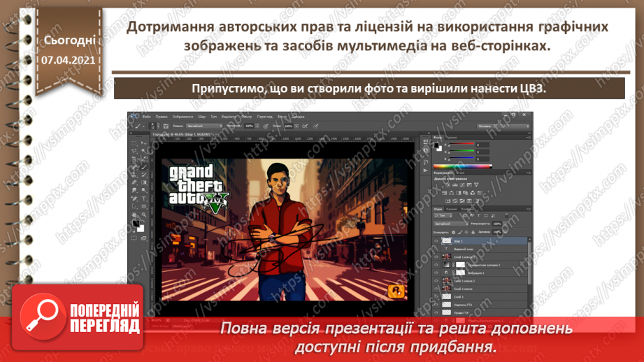Click the Слой 1 layer thumbnail
Screen dimensions: 644x362
pos(446,297)
